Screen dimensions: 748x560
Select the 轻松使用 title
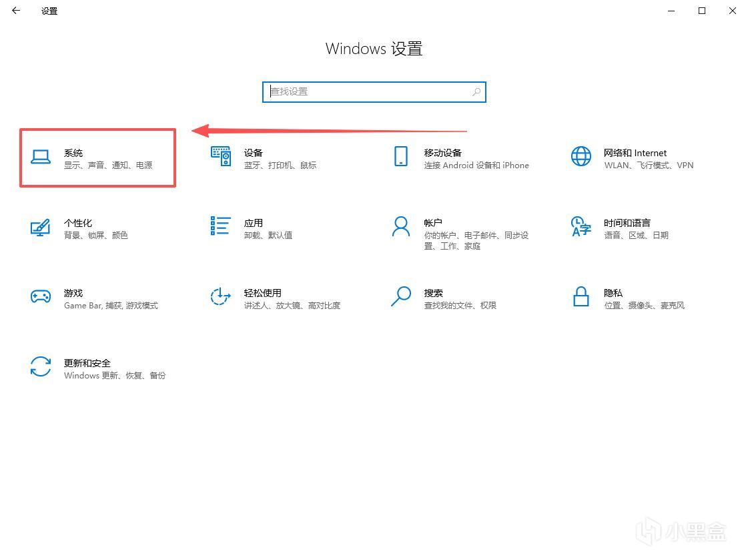coord(262,293)
